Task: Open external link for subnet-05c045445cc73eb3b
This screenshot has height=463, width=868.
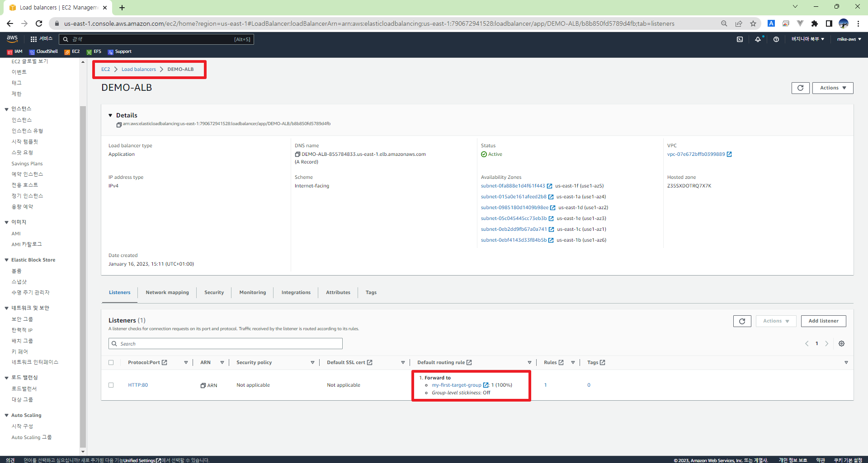Action: (x=551, y=219)
